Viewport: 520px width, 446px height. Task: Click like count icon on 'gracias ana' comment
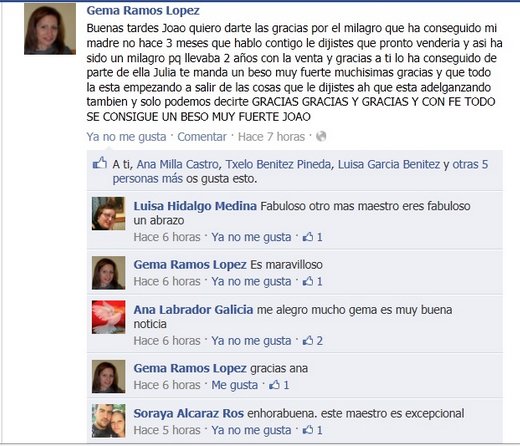click(x=279, y=385)
